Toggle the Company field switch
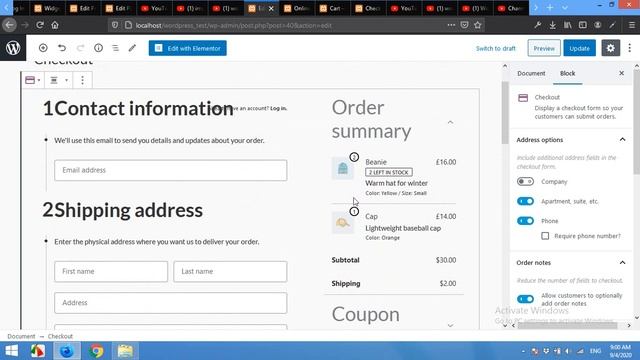This screenshot has height=360, width=640. (x=525, y=181)
